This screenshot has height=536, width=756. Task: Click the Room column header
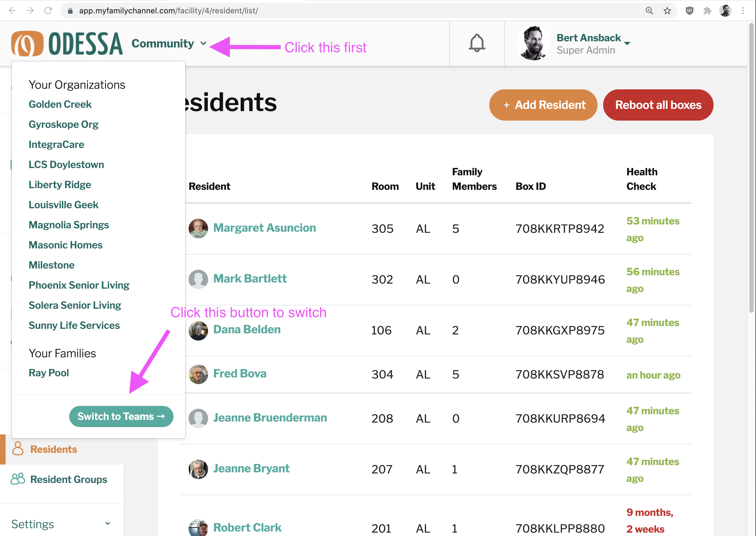(385, 186)
